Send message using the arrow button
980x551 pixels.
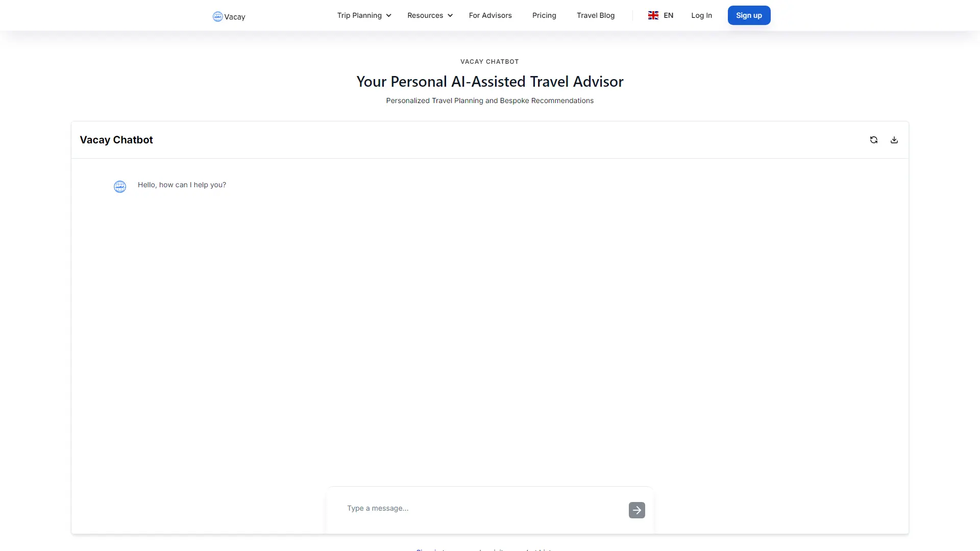pos(636,510)
